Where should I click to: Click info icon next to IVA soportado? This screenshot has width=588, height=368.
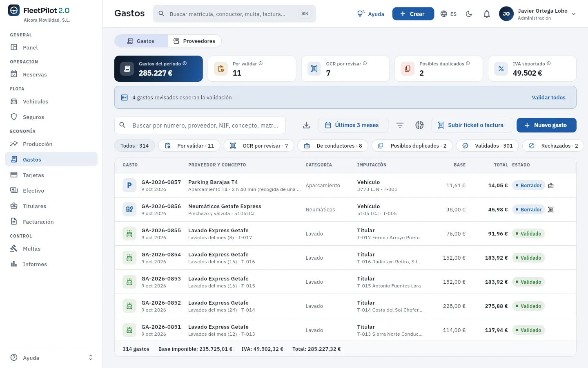pyautogui.click(x=549, y=63)
